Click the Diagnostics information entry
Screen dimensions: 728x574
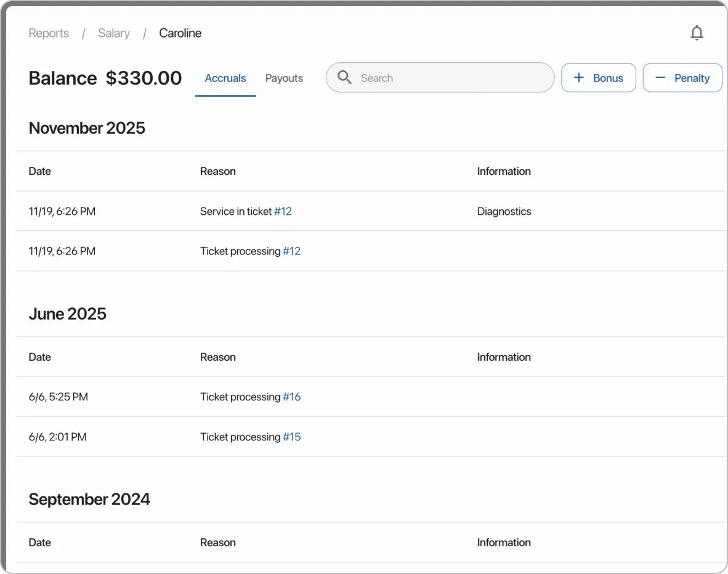[504, 211]
